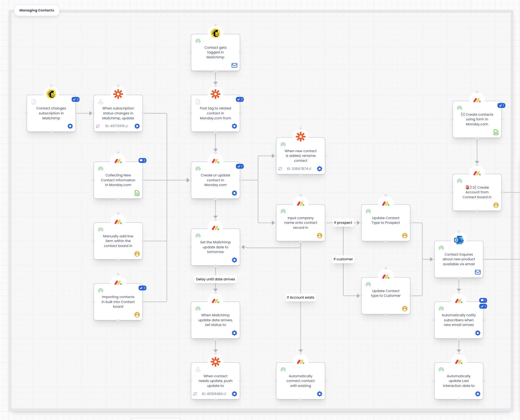The width and height of the screenshot is (520, 420).
Task: Open the checklist badge 3 on Post tag card
Action: pyautogui.click(x=240, y=99)
